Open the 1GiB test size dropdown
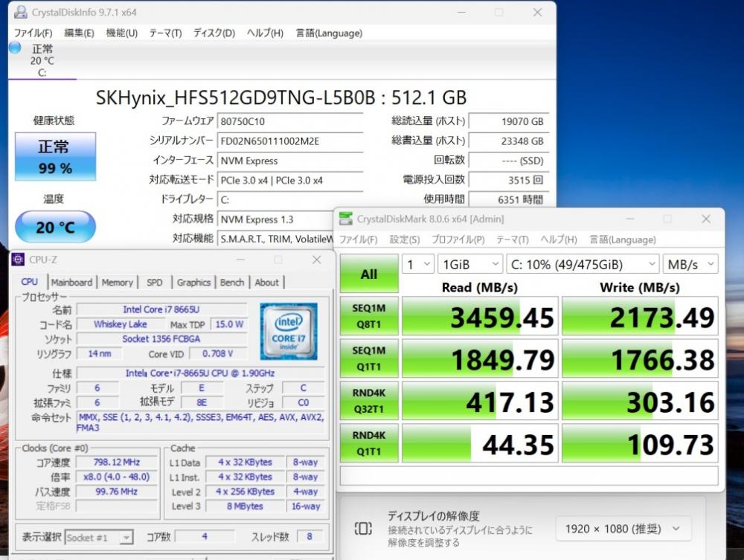Viewport: 744px width, 560px height. [469, 264]
